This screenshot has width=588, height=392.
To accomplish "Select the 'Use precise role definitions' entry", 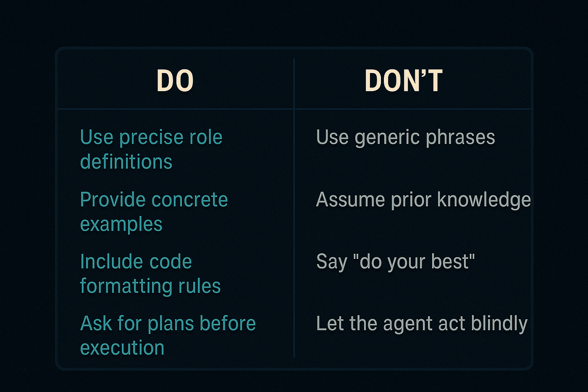I will 151,150.
